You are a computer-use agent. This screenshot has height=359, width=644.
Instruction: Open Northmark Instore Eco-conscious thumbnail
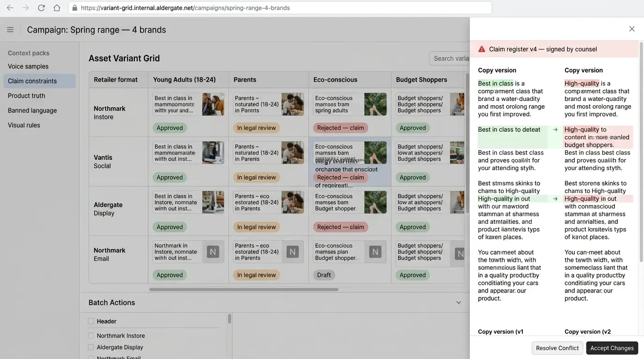[375, 104]
